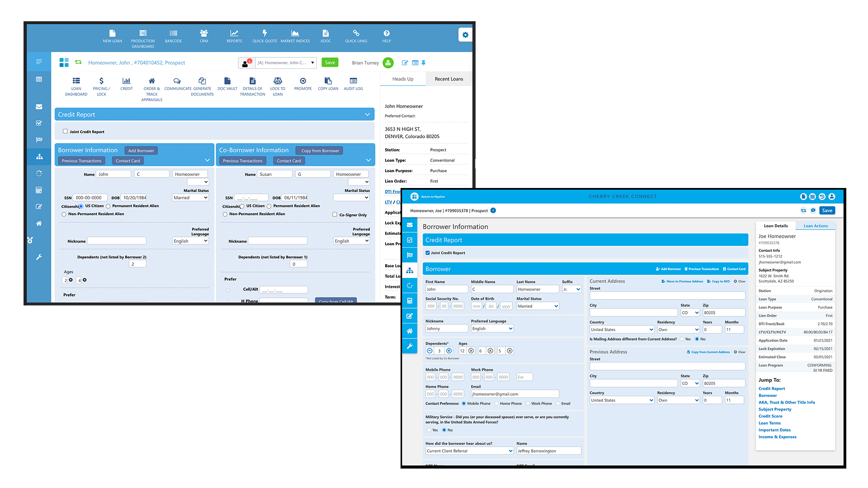Click the BARCODE icon in top toolbar
Viewport: 868px width, 488px height.
tap(173, 36)
